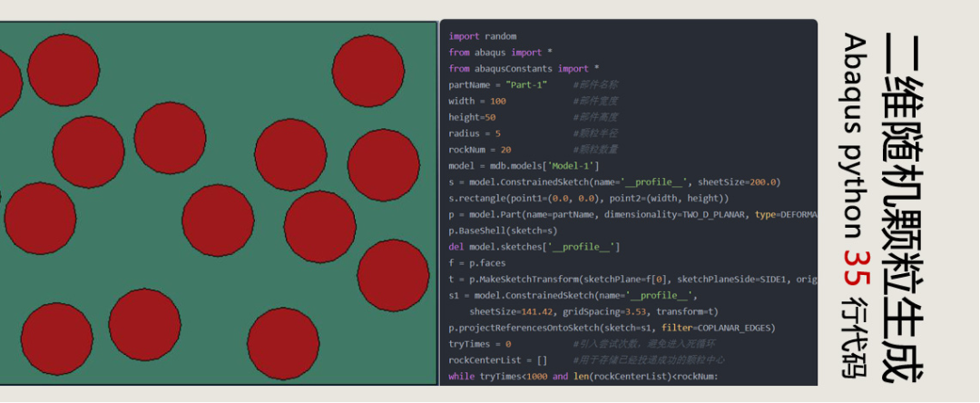Click the 't = p.MakeSketchTransform' line

[x=632, y=280]
